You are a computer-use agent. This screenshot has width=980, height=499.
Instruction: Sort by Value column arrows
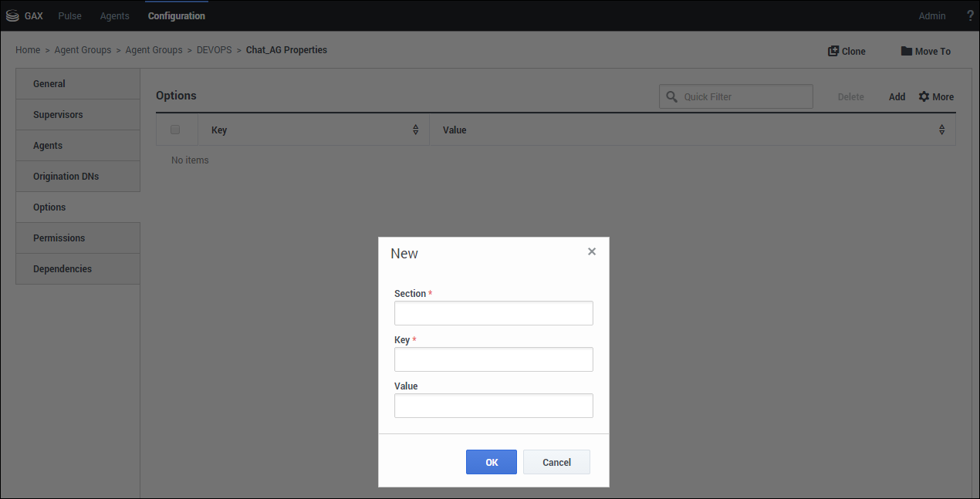click(941, 130)
